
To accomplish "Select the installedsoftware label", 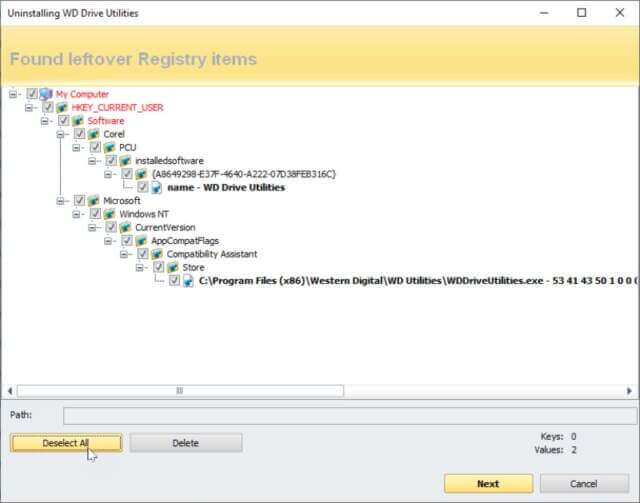I will click(x=169, y=161).
